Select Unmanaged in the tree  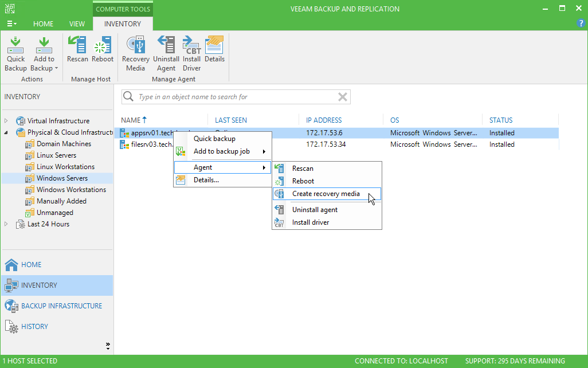[x=55, y=213]
